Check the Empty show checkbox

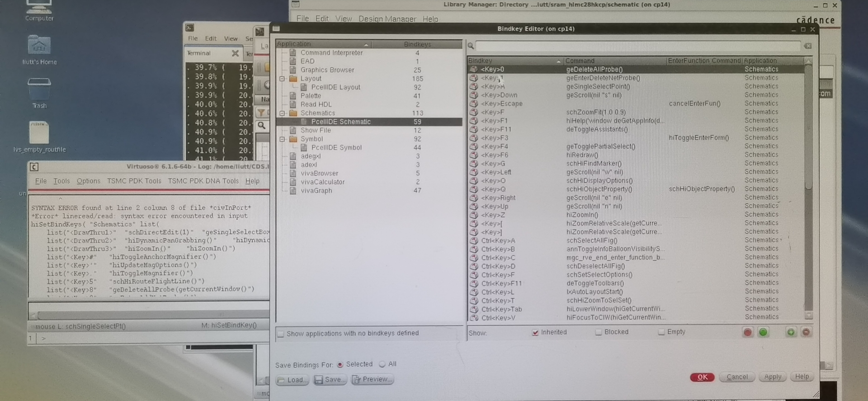[661, 332]
